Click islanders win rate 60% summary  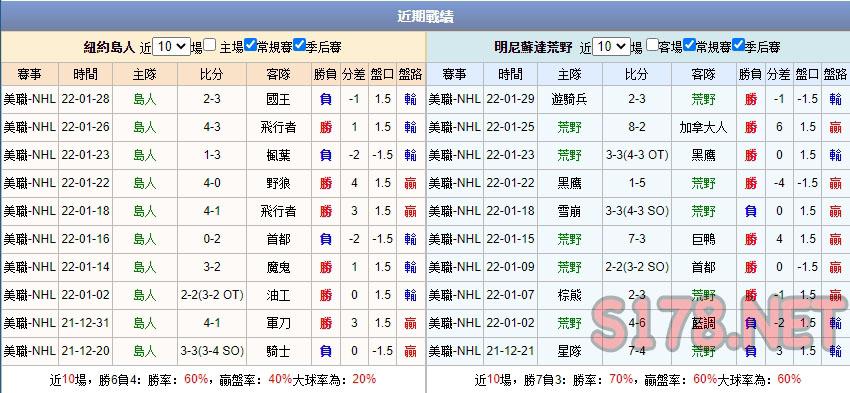(196, 379)
